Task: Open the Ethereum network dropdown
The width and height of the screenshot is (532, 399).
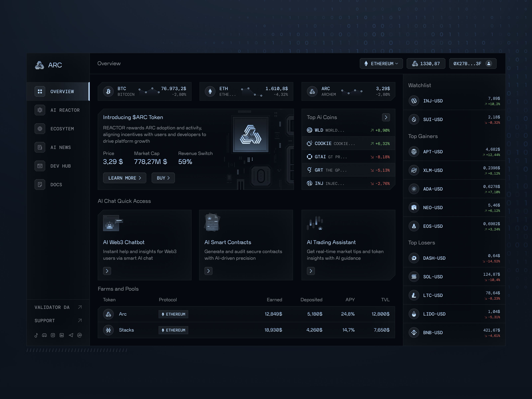Action: point(381,64)
